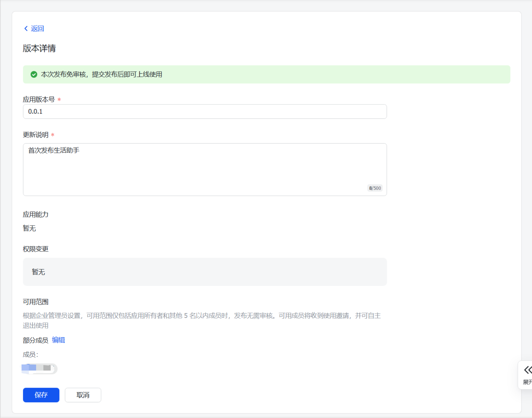Click the red asterisk beside 更新说明

tap(53, 135)
